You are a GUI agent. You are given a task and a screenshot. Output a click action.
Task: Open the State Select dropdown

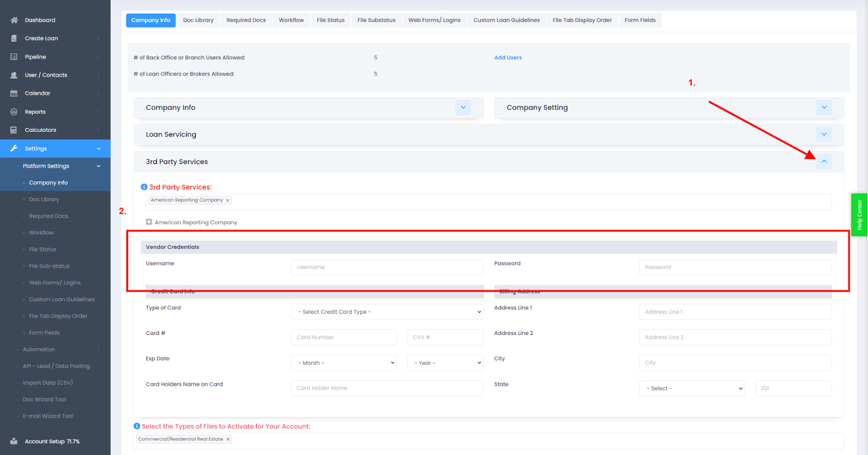[x=692, y=388]
